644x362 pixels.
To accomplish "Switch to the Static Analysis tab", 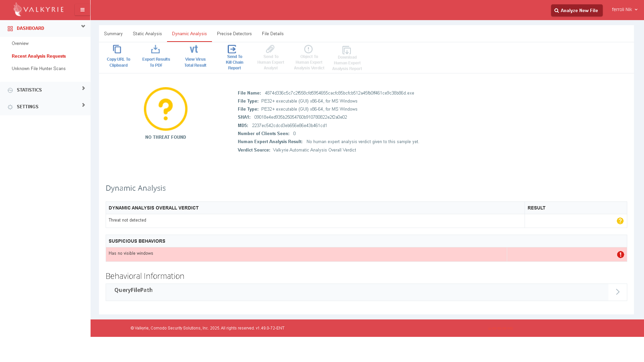I will [x=147, y=34].
